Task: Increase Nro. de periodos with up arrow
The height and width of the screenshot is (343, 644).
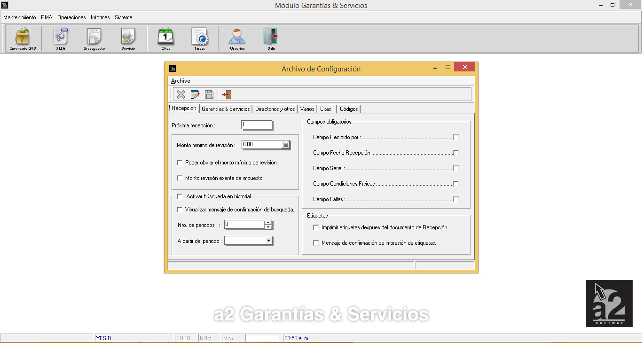Action: 268,223
